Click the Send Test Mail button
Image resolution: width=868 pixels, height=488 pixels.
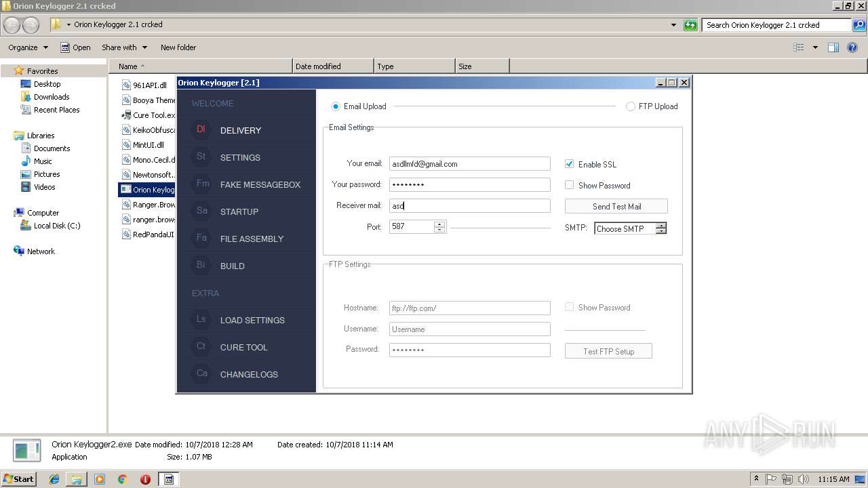tap(616, 206)
